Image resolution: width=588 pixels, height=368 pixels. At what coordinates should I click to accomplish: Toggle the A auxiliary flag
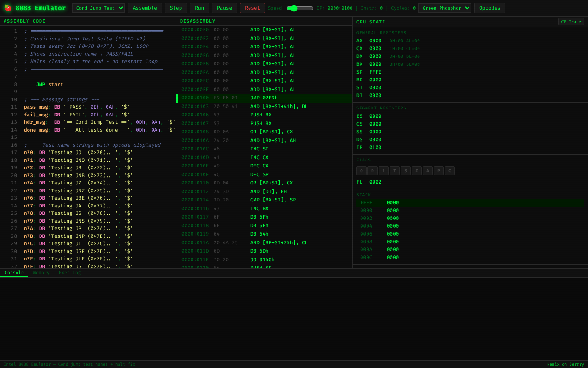(428, 171)
